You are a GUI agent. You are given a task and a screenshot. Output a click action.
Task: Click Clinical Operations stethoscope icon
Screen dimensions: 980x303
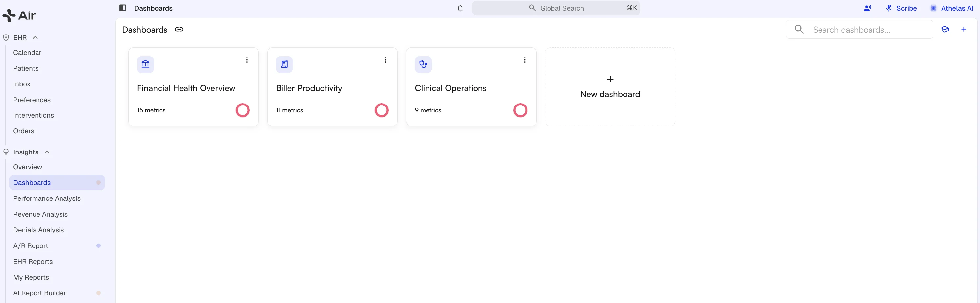pyautogui.click(x=423, y=64)
